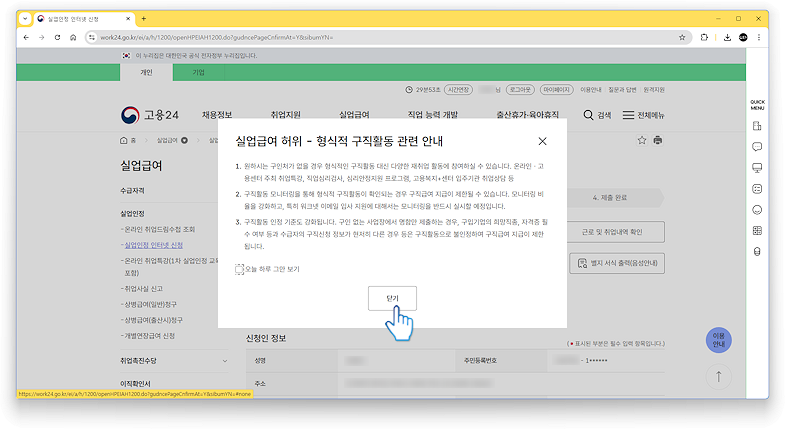This screenshot has height=429, width=785.
Task: Select 수급자격 in the sidebar
Action: point(132,191)
